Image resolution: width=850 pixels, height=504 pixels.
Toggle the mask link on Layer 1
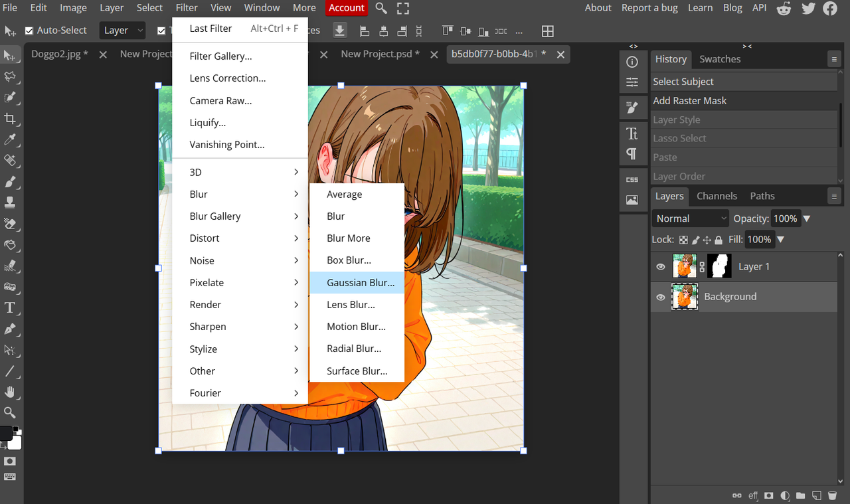pos(702,267)
